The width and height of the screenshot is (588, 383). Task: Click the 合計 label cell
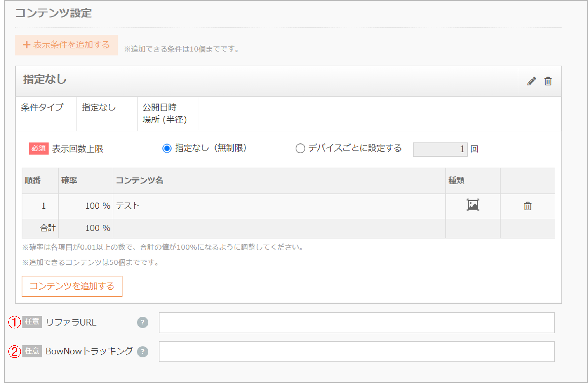point(40,229)
